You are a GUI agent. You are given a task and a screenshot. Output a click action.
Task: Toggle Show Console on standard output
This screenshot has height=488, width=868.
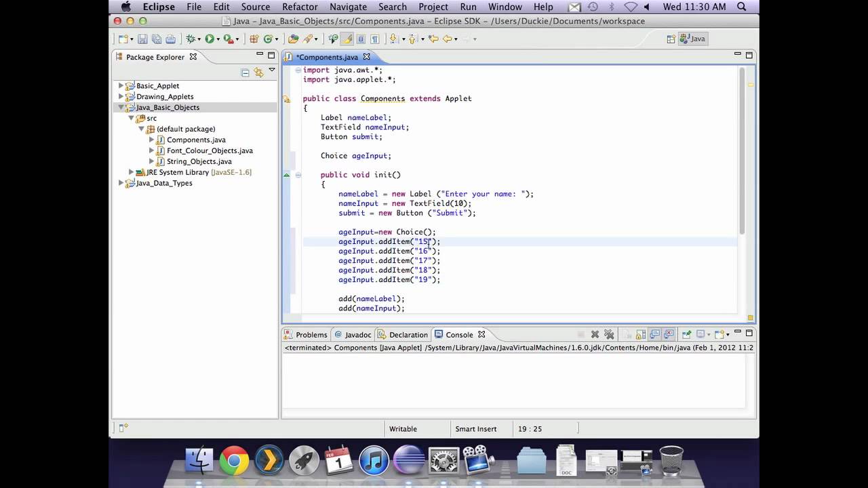pos(655,334)
